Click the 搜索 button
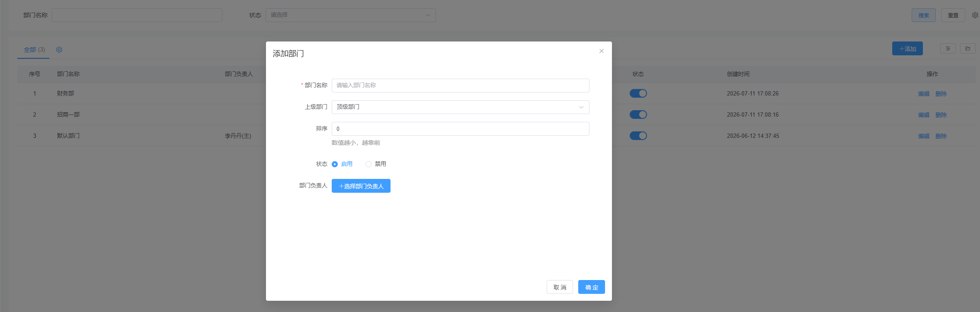Image resolution: width=980 pixels, height=312 pixels. coord(924,15)
